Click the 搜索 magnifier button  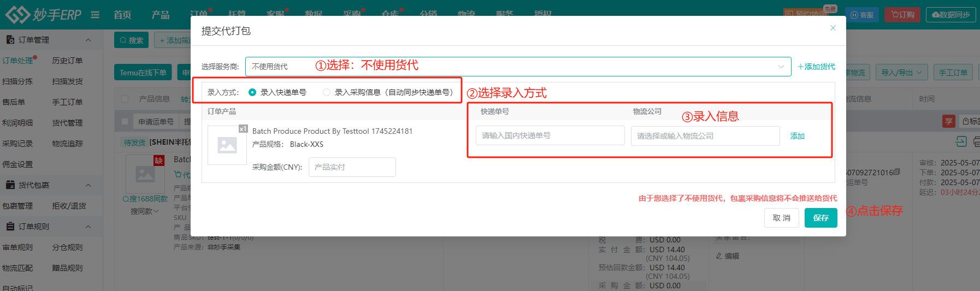click(x=131, y=40)
